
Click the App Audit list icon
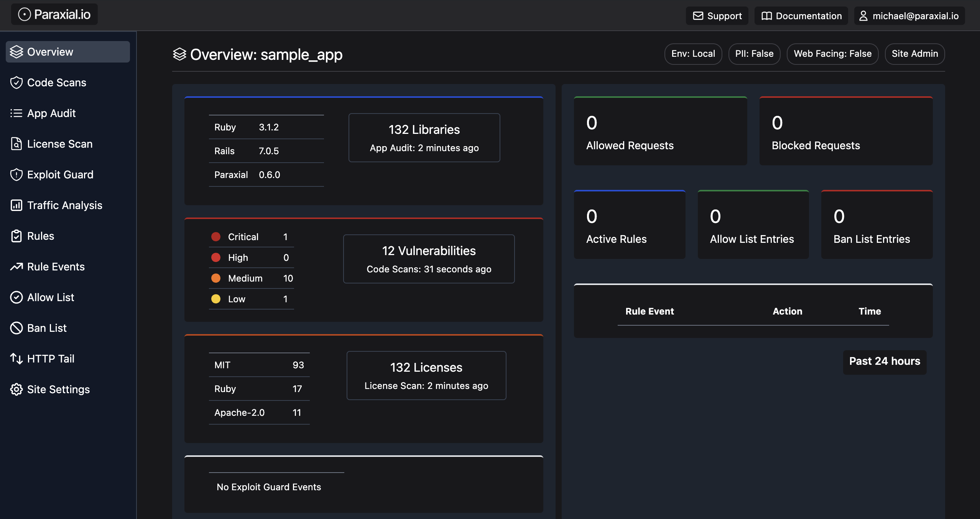[16, 113]
